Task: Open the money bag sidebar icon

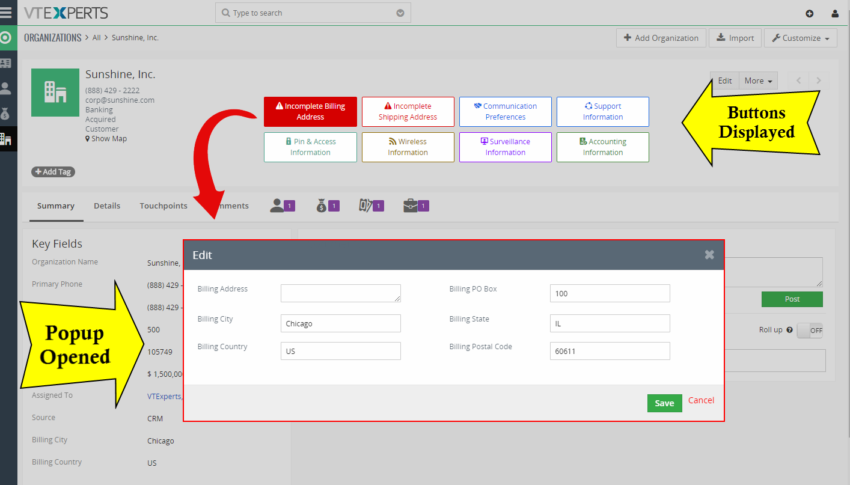Action: pos(6,113)
